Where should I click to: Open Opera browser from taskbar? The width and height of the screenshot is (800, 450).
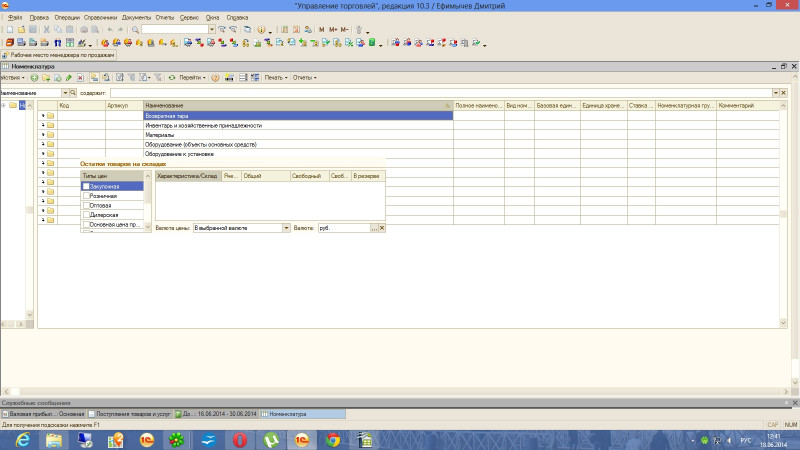(x=240, y=440)
